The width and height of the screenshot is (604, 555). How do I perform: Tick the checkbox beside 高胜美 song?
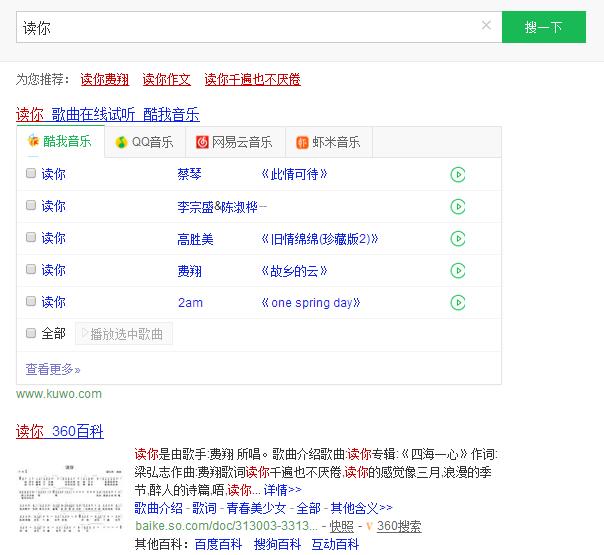click(31, 238)
